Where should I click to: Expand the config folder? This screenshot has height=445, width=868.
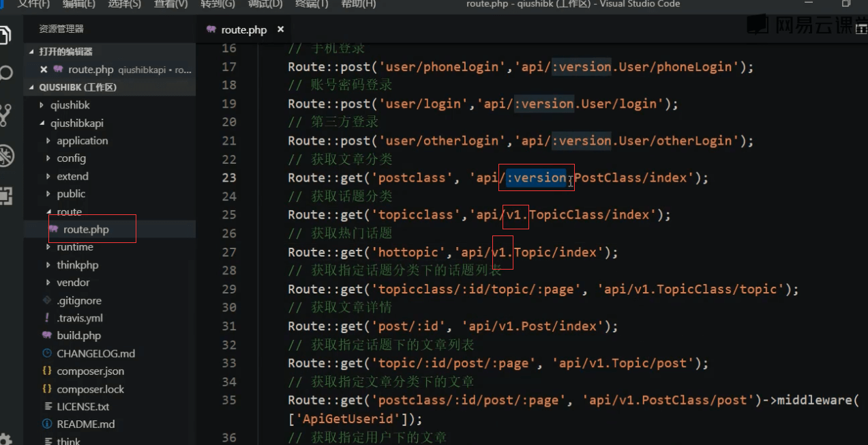pyautogui.click(x=71, y=158)
